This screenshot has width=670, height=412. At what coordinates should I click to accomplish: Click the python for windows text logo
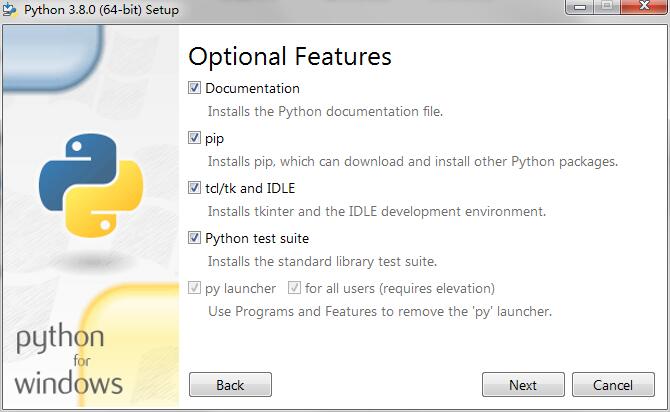pos(69,358)
